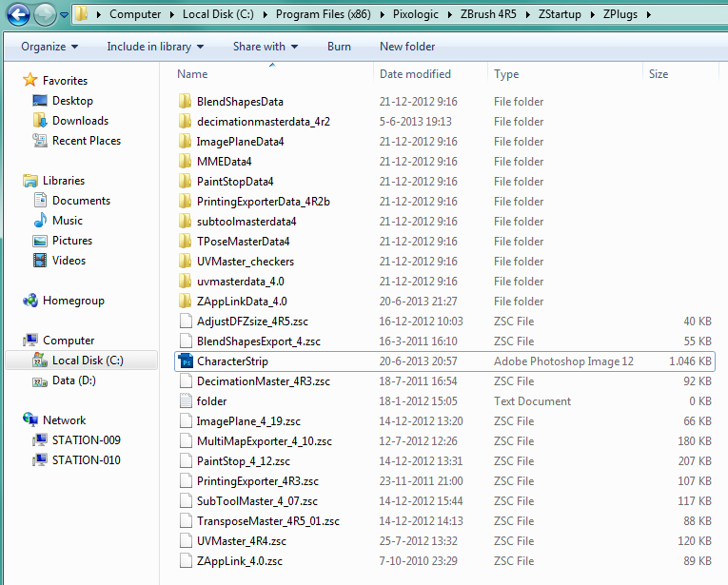This screenshot has height=585, width=728.
Task: Expand the arrow after ZStartup breadcrumb
Action: coord(593,15)
